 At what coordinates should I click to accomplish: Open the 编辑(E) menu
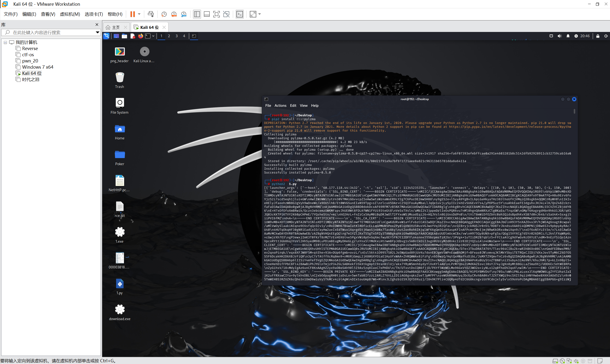tap(29, 14)
